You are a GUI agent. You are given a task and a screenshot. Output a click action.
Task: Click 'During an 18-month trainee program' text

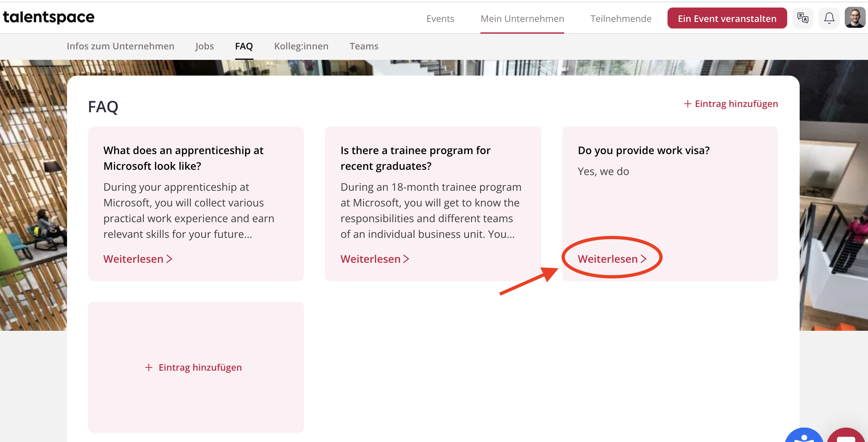431,210
